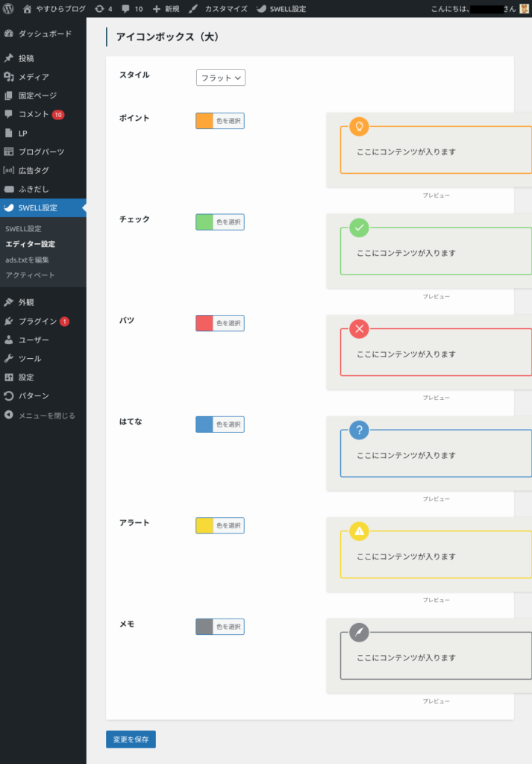Click the メニューを閉じる collapse arrow icon
The image size is (532, 764).
click(9, 415)
